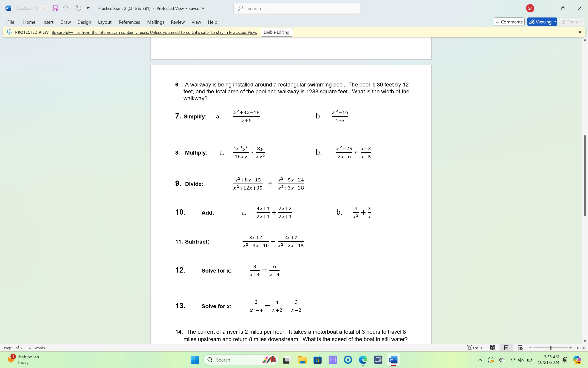
Task: Save the document with the floppy disk icon
Action: pos(55,8)
